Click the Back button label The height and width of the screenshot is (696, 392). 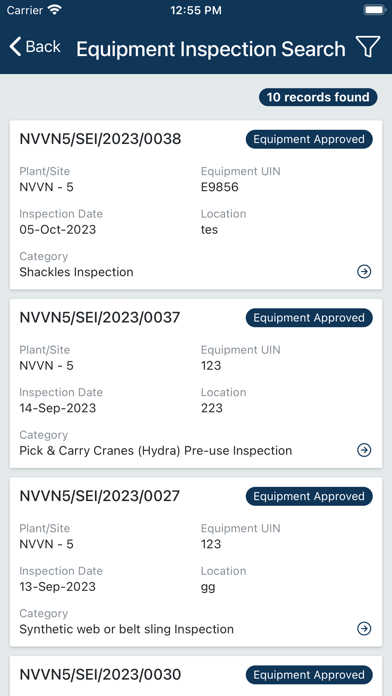click(43, 47)
